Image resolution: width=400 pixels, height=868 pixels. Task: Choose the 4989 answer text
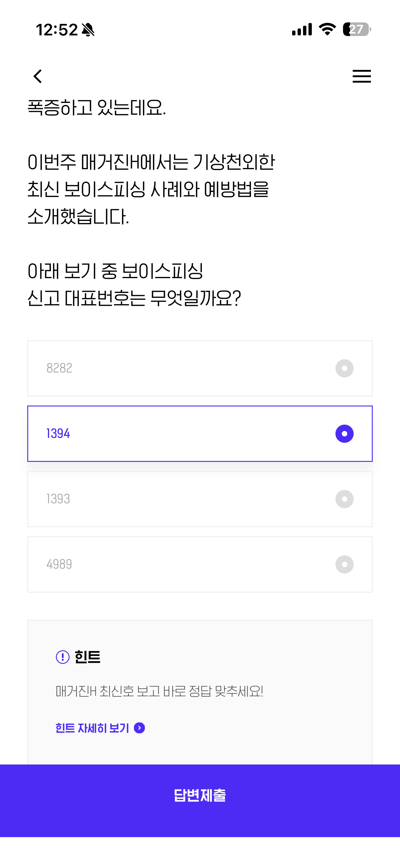[x=59, y=564]
